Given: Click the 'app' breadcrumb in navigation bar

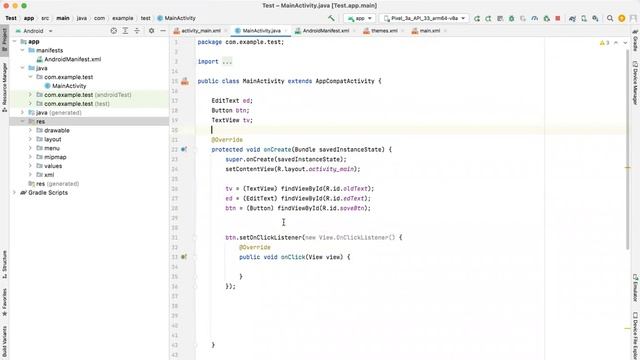Looking at the screenshot, I should point(29,18).
